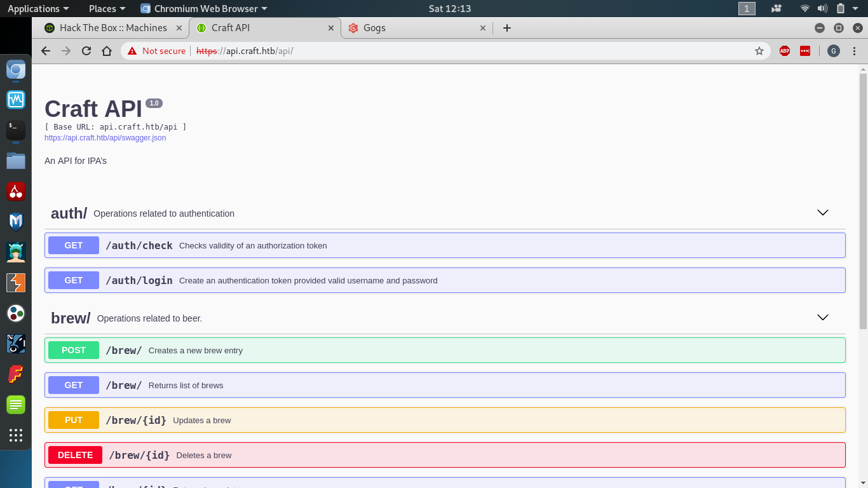Viewport: 868px width, 488px height.
Task: Open the password manager extension icon
Action: tap(804, 51)
